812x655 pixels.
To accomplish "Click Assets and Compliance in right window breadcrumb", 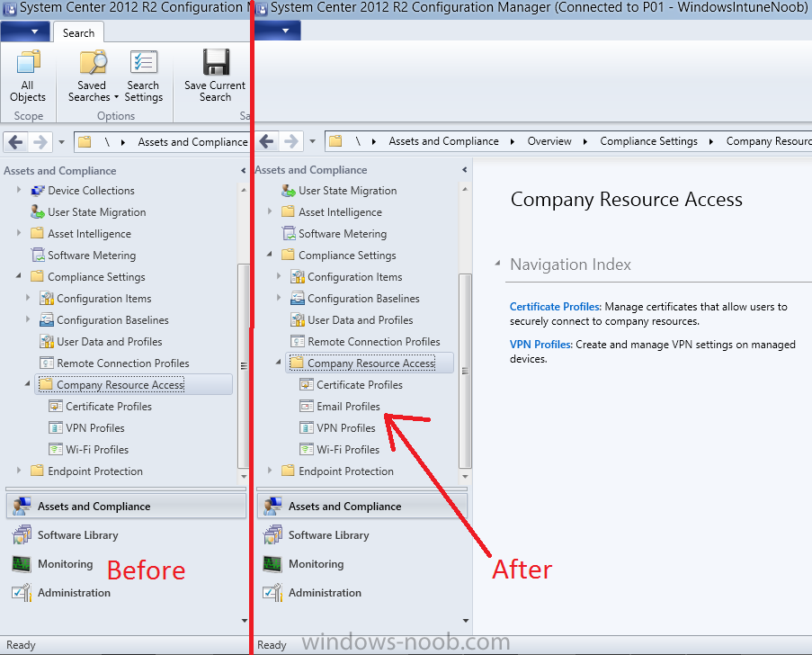I will click(444, 141).
